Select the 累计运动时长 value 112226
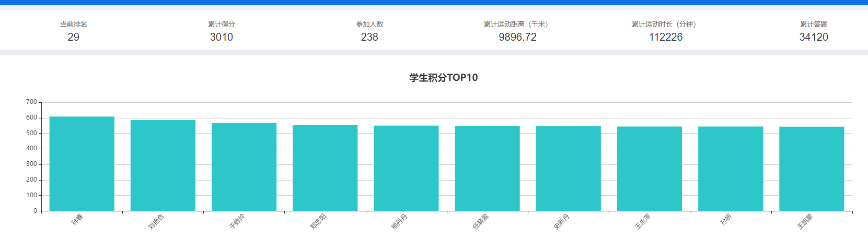Viewport: 868px width, 251px height. coord(665,37)
